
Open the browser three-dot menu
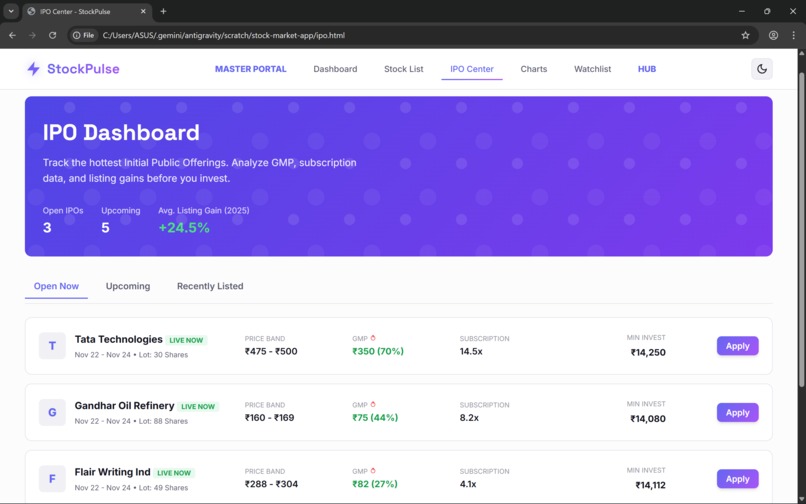(x=794, y=35)
